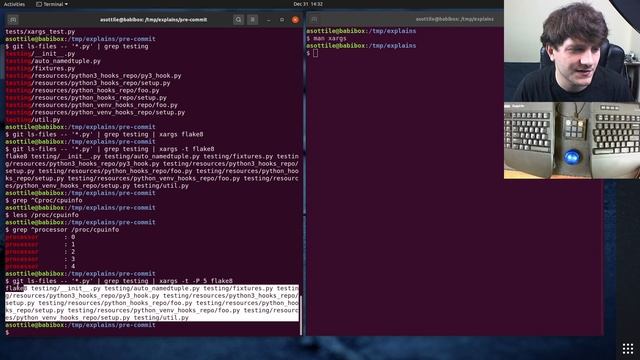Click output line "processor : 3"
This screenshot has height=360, width=640.
tap(40, 259)
